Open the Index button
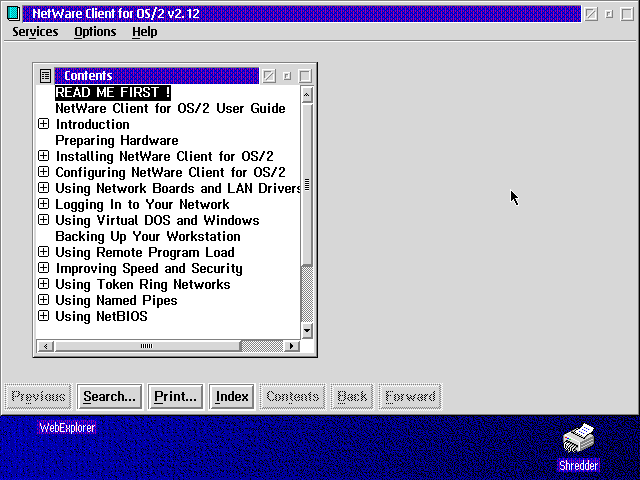This screenshot has width=640, height=480. 232,396
